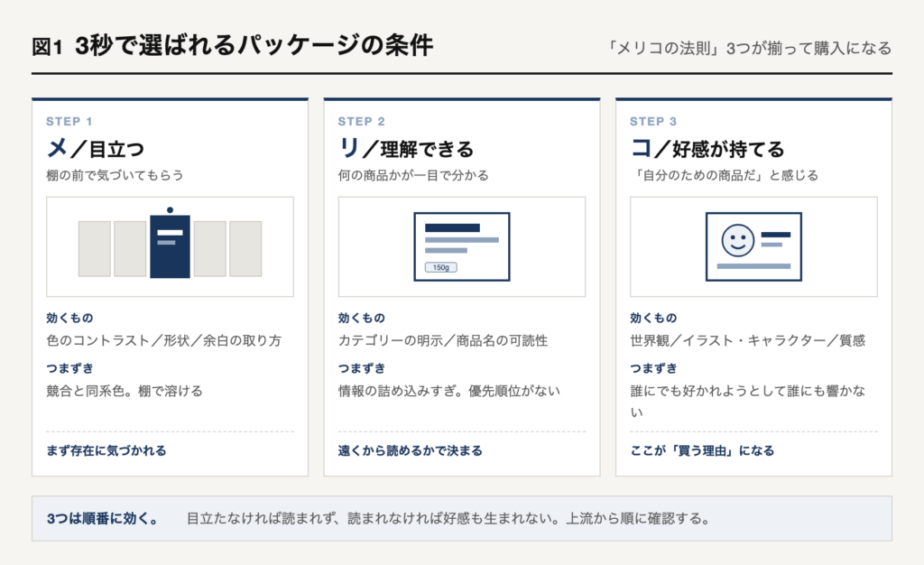Click the document card illustration with 150g label
The width and height of the screenshot is (924, 565).
[461, 246]
